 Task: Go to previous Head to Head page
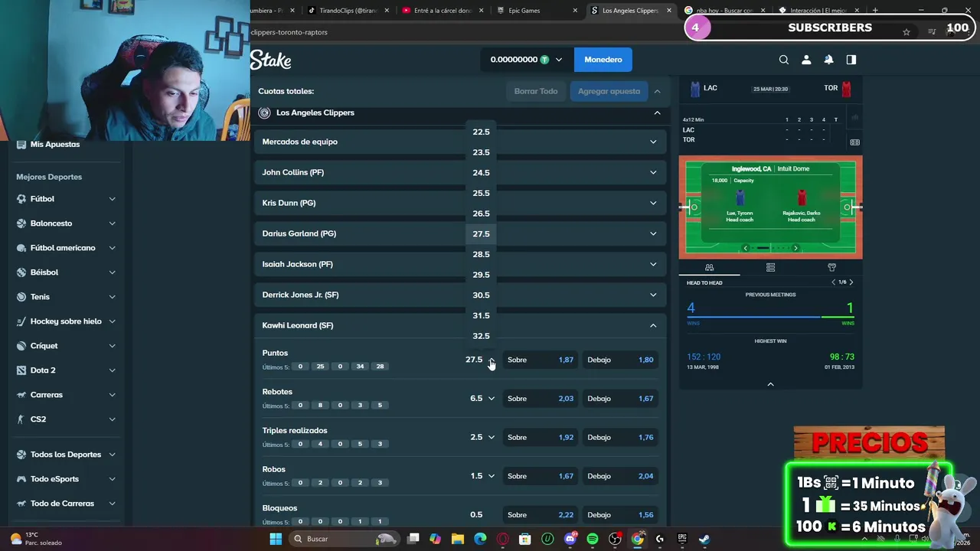834,282
